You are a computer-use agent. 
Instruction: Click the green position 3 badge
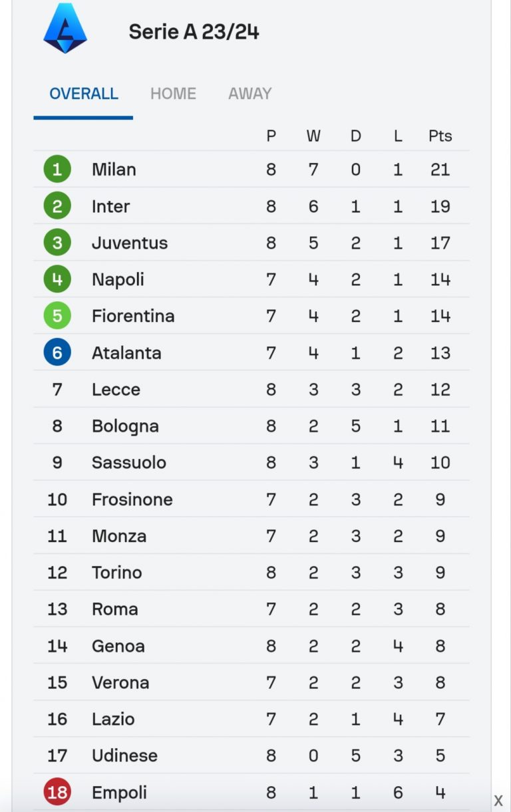click(x=57, y=243)
